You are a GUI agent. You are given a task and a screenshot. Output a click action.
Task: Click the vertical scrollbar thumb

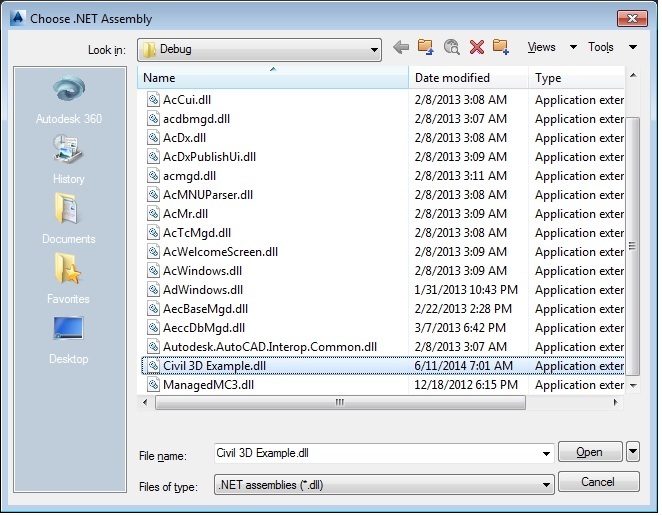click(x=632, y=246)
